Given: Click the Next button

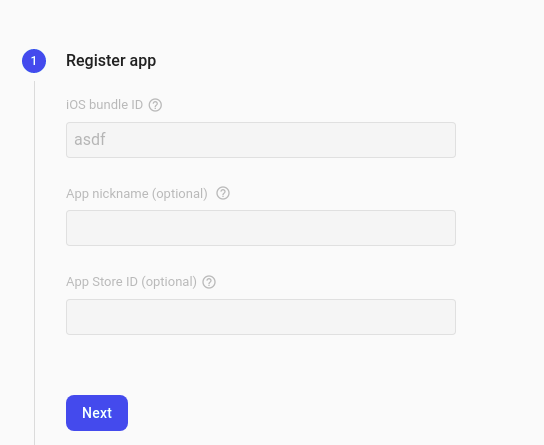Looking at the screenshot, I should (97, 413).
